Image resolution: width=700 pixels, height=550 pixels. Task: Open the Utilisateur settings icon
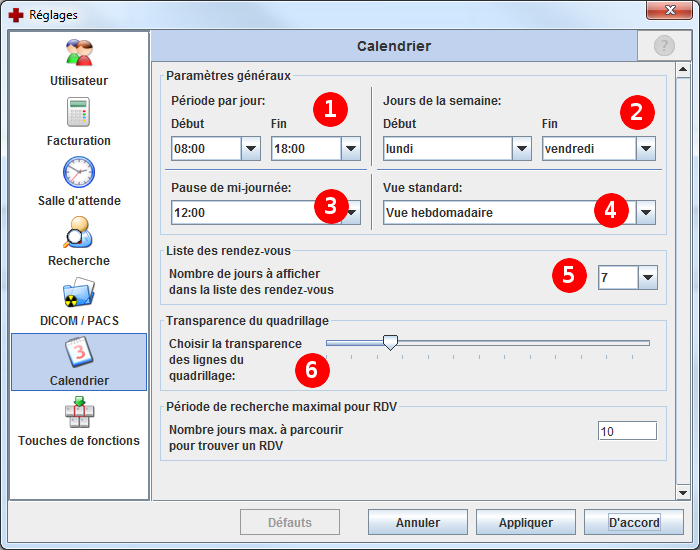pyautogui.click(x=79, y=53)
